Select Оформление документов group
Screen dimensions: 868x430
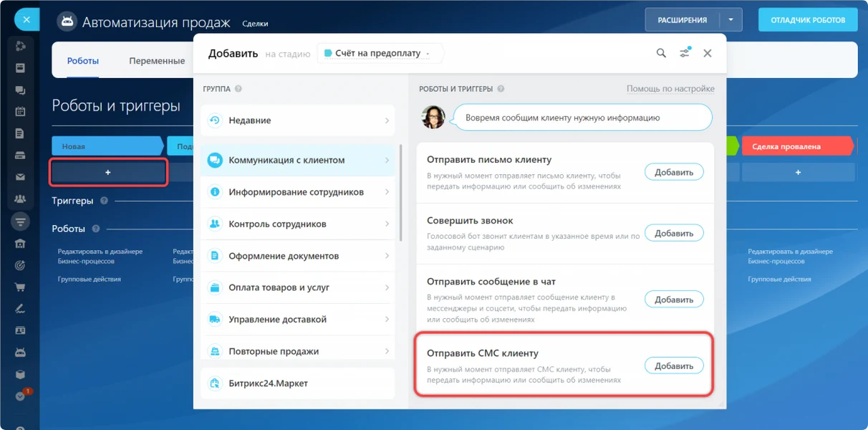coord(297,256)
